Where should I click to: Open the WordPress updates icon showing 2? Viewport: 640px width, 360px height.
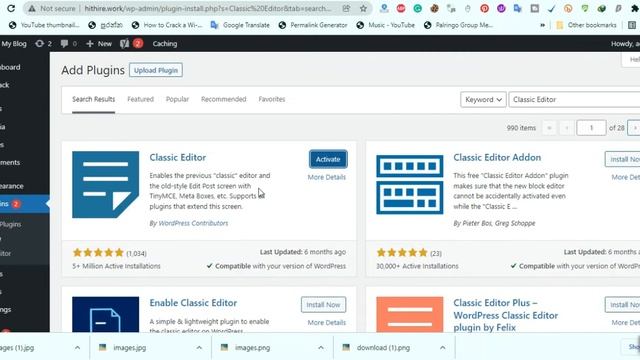[x=43, y=44]
